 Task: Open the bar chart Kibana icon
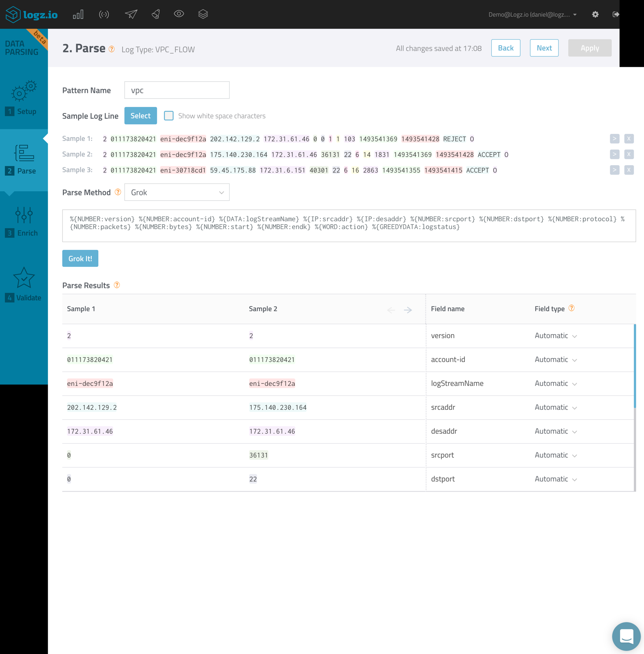click(78, 14)
